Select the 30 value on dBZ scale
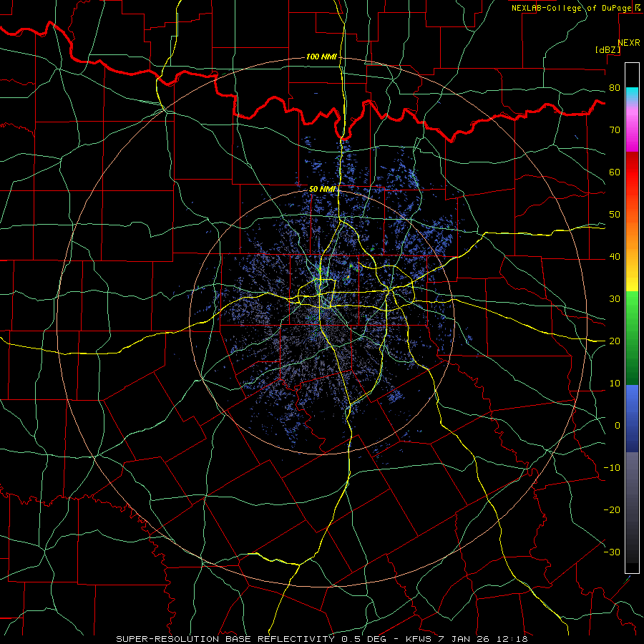644x644 pixels. pos(615,299)
